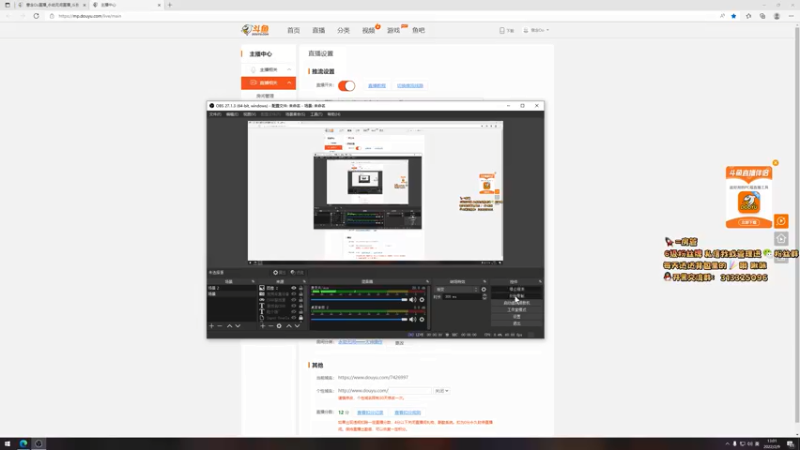The width and height of the screenshot is (800, 450).
Task: Select 房间管理 in the sidebar
Action: [x=265, y=96]
